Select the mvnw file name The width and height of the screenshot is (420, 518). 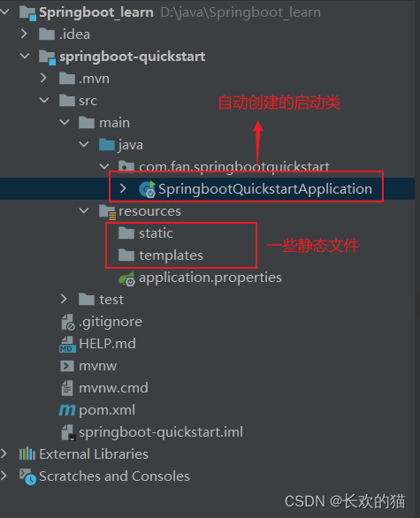(x=98, y=366)
